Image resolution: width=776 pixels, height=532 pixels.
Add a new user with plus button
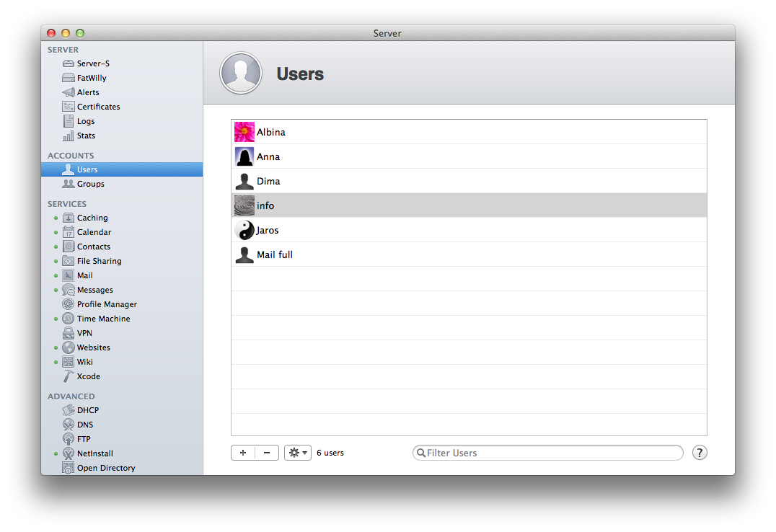(243, 453)
